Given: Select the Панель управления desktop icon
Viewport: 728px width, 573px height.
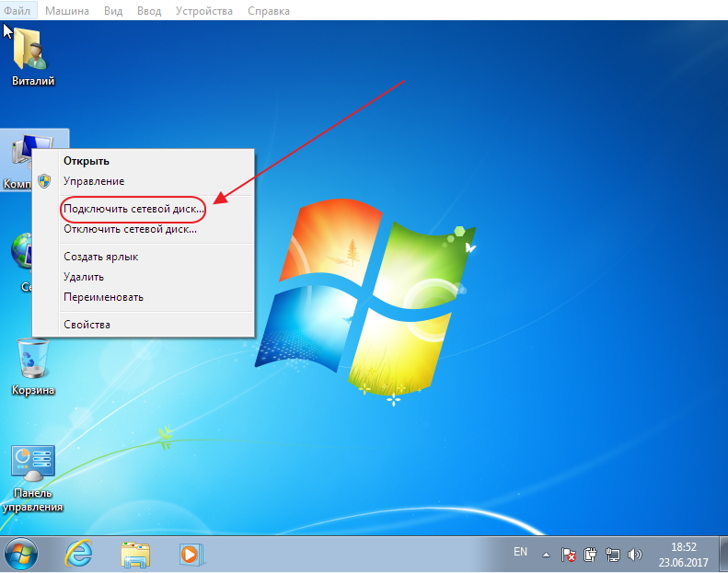Looking at the screenshot, I should pyautogui.click(x=32, y=479).
